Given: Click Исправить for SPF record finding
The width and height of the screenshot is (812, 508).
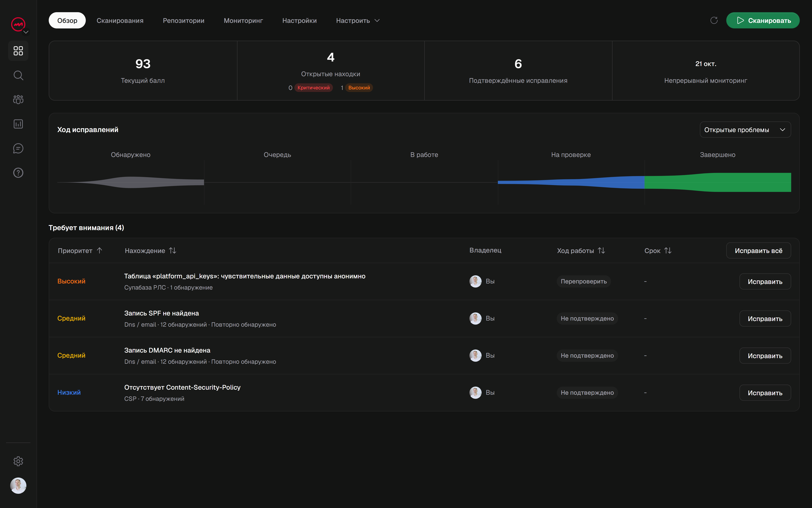Looking at the screenshot, I should (765, 319).
